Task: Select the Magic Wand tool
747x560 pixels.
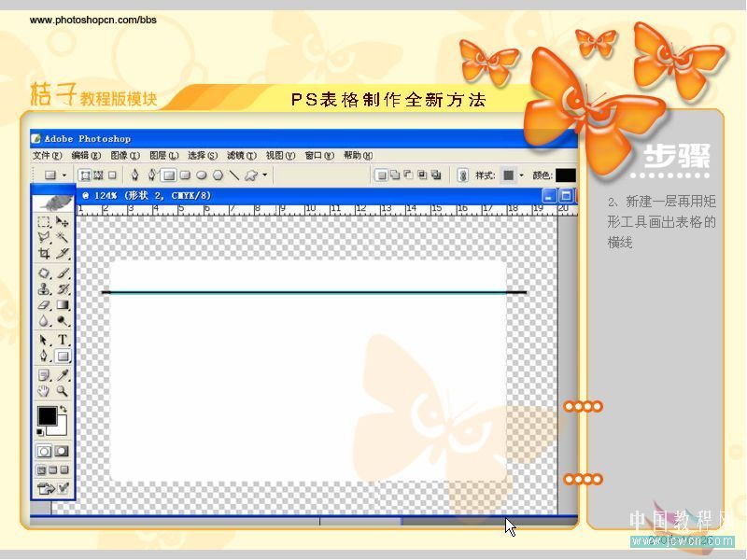Action: pos(62,237)
